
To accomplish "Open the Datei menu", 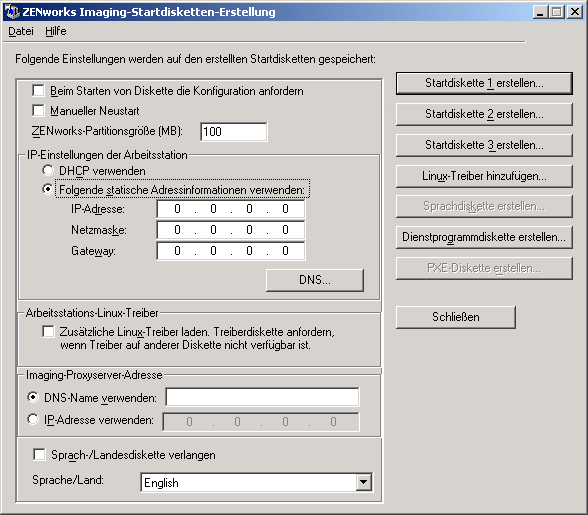I will pyautogui.click(x=21, y=31).
